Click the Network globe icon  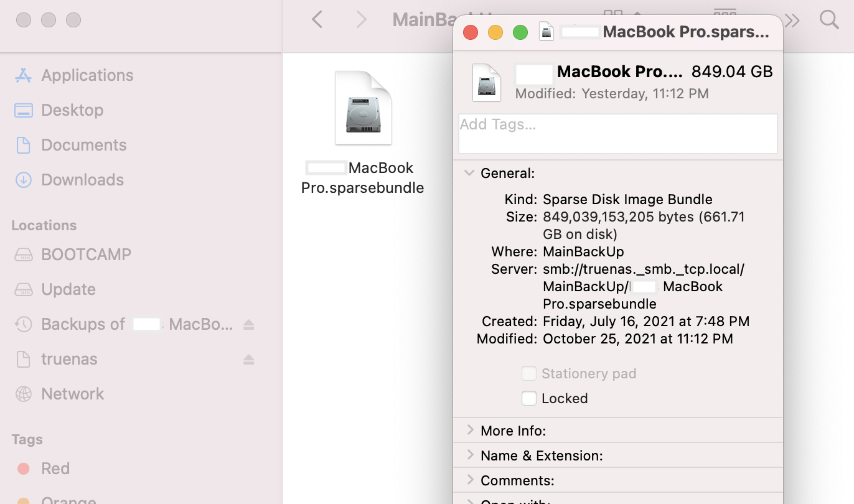23,394
